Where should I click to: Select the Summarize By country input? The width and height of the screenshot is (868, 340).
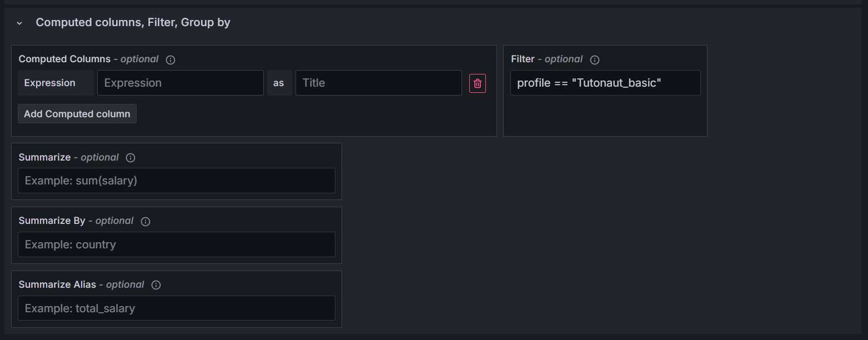tap(176, 244)
